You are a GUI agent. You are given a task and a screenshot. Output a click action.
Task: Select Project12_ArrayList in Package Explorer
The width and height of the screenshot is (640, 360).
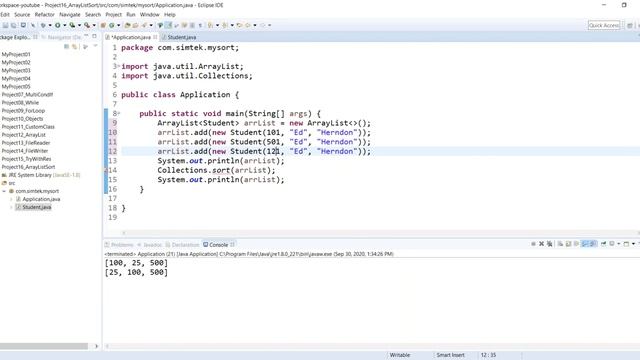[24, 135]
